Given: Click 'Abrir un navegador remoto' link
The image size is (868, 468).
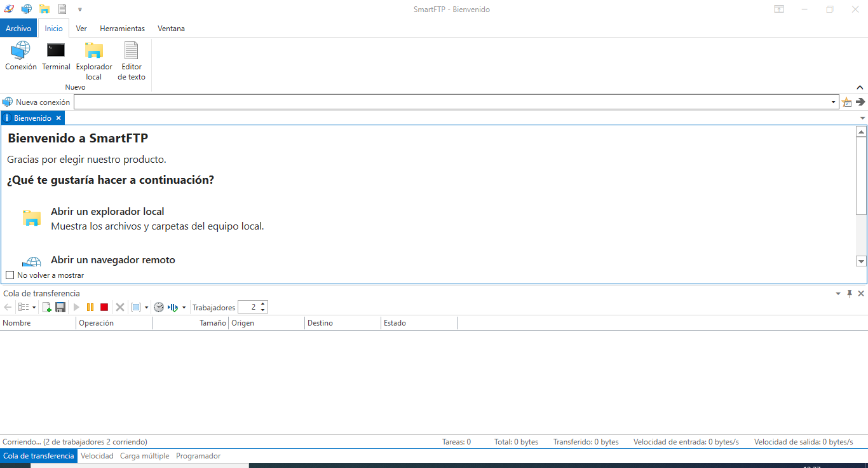Looking at the screenshot, I should point(113,260).
